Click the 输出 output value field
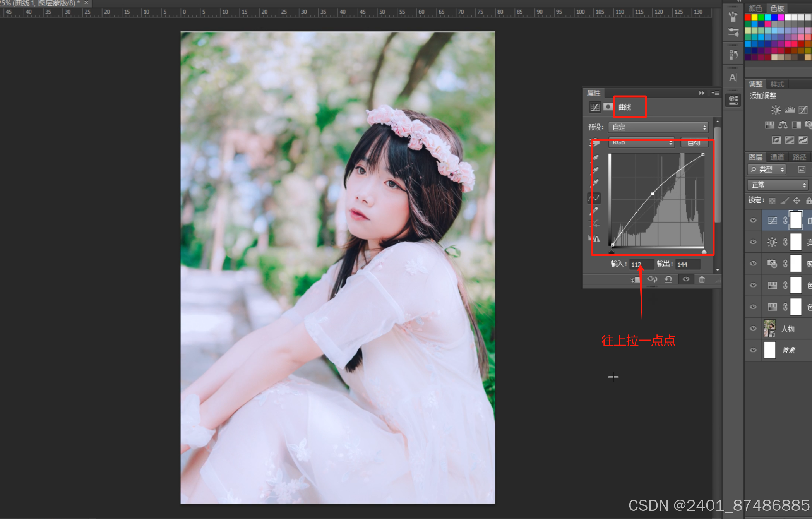The image size is (812, 519). pyautogui.click(x=687, y=264)
